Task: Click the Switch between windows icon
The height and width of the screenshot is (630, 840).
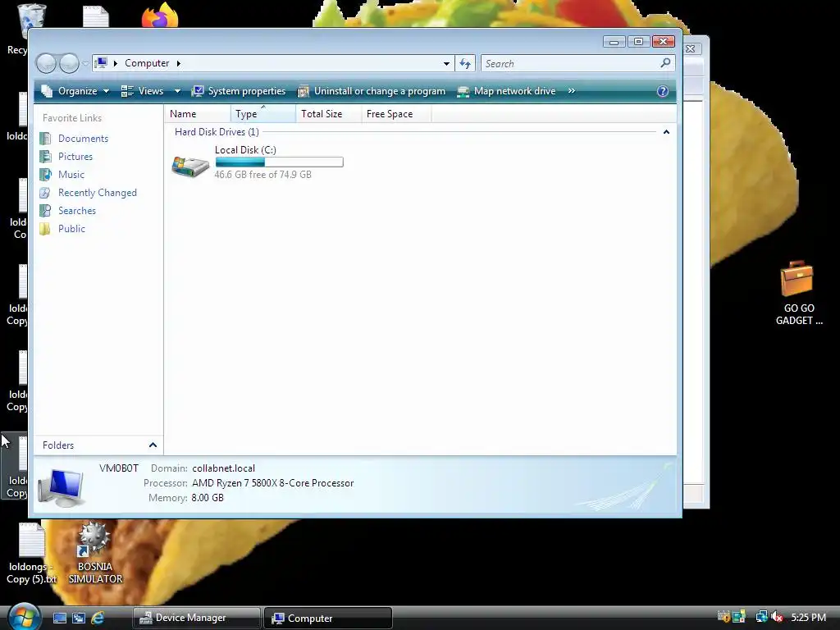Action: click(79, 618)
